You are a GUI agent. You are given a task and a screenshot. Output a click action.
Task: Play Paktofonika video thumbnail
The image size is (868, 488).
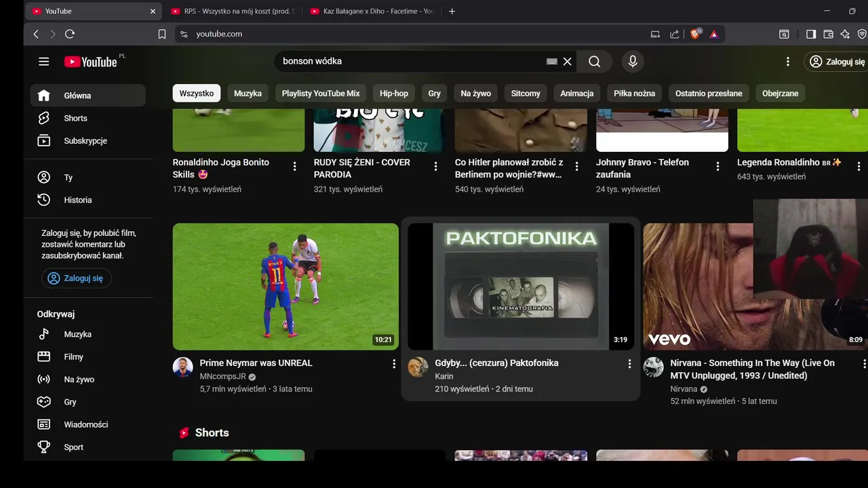[x=521, y=287]
